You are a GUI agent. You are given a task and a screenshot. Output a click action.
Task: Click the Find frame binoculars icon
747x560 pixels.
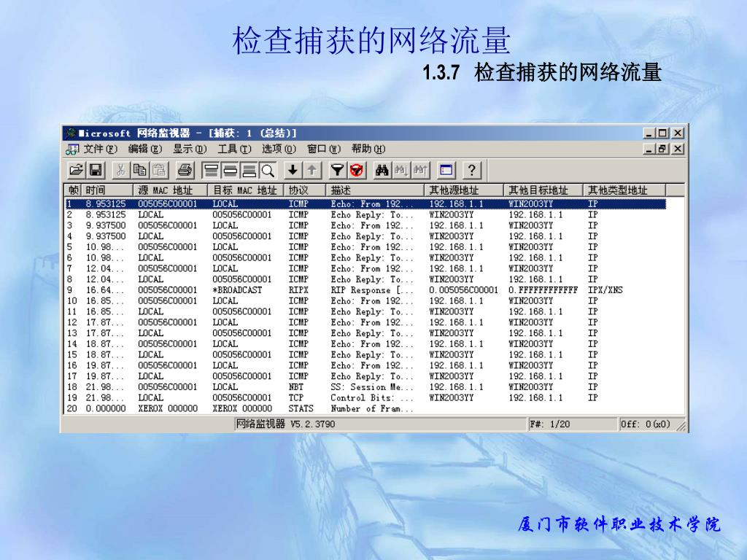(x=382, y=170)
